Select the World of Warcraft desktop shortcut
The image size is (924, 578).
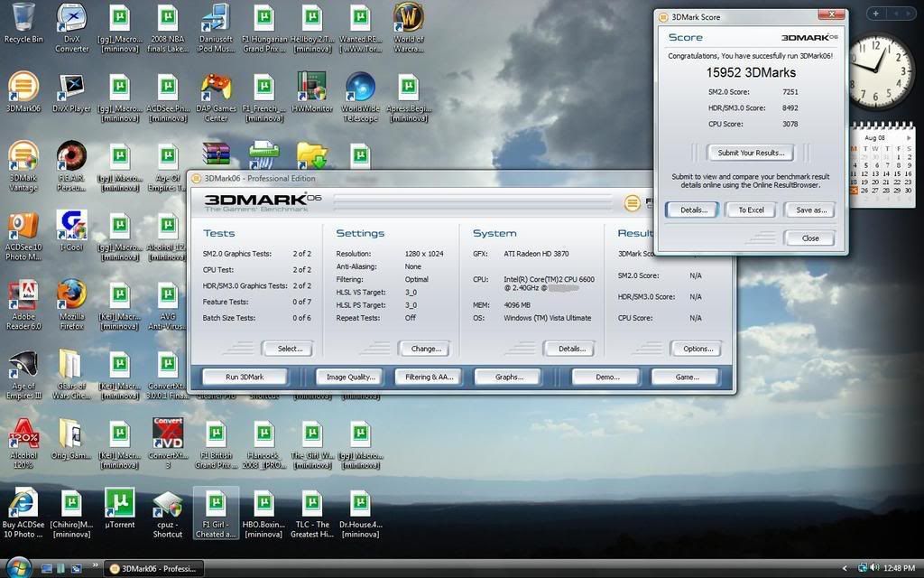409,27
